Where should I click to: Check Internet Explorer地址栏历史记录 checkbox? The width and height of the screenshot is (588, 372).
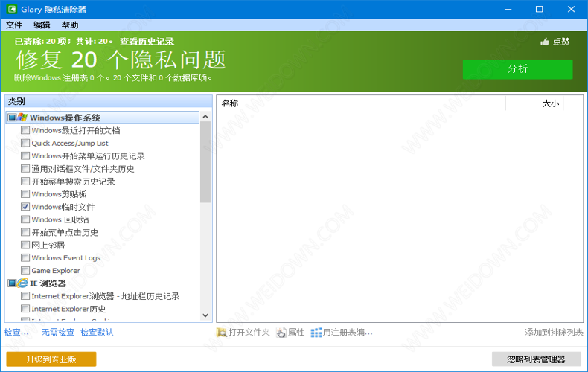pyautogui.click(x=25, y=296)
